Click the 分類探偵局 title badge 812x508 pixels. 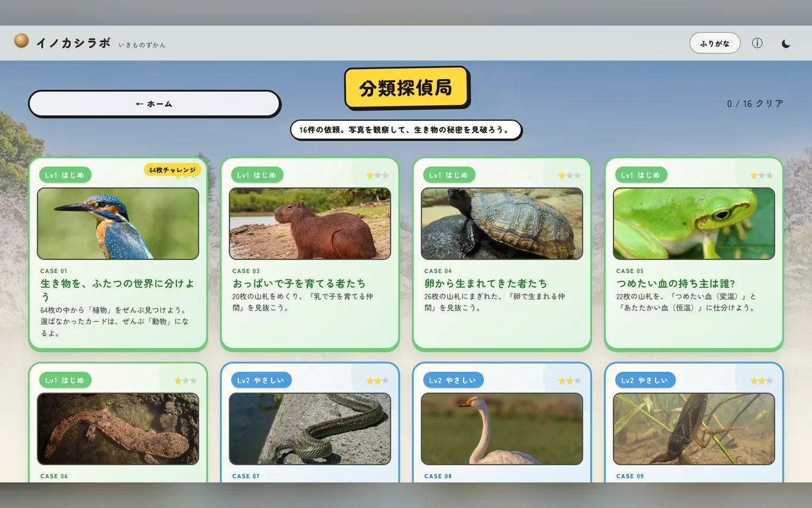pos(406,88)
